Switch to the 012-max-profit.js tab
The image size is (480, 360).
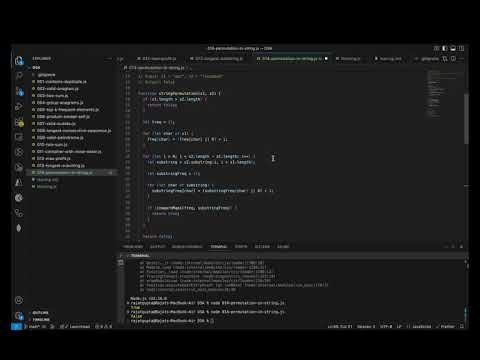157,59
